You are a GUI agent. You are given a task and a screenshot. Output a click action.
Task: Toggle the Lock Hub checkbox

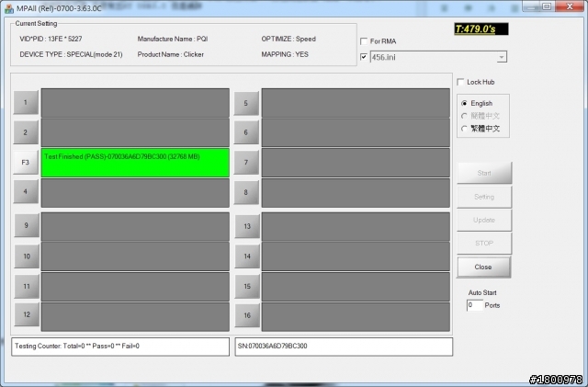(460, 82)
